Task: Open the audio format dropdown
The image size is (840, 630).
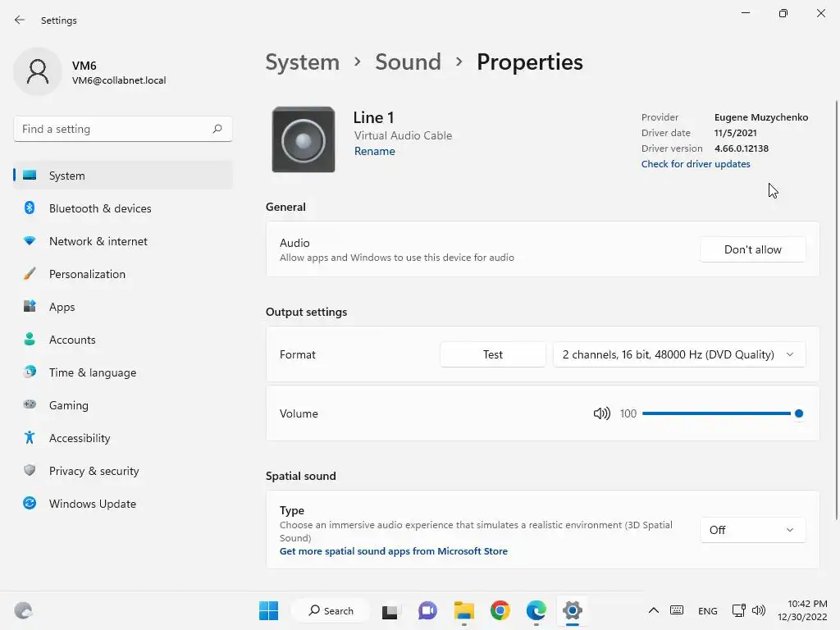Action: click(678, 354)
